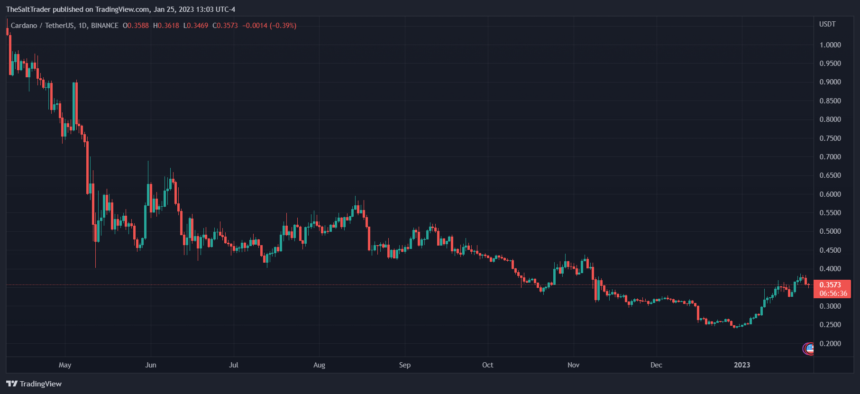The width and height of the screenshot is (860, 394).
Task: Click the USDT currency label on the price axis
Action: (x=827, y=24)
